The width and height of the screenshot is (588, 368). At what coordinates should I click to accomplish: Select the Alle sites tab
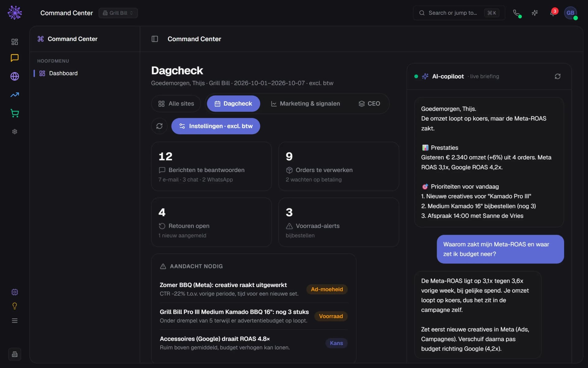tap(176, 104)
